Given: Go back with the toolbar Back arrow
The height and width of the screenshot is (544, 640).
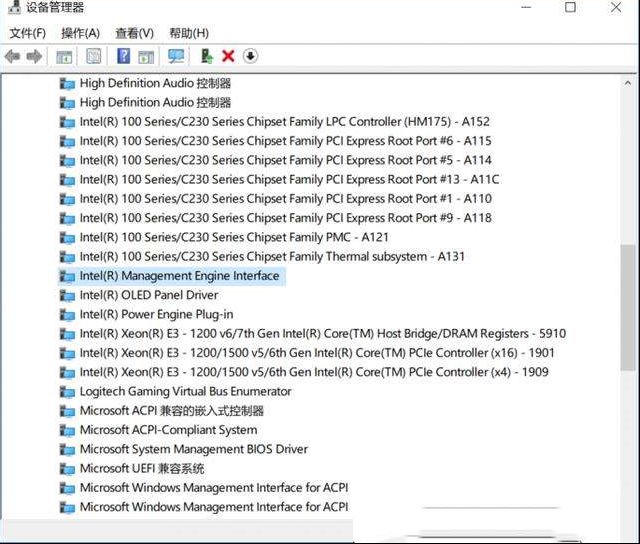Looking at the screenshot, I should point(13,56).
